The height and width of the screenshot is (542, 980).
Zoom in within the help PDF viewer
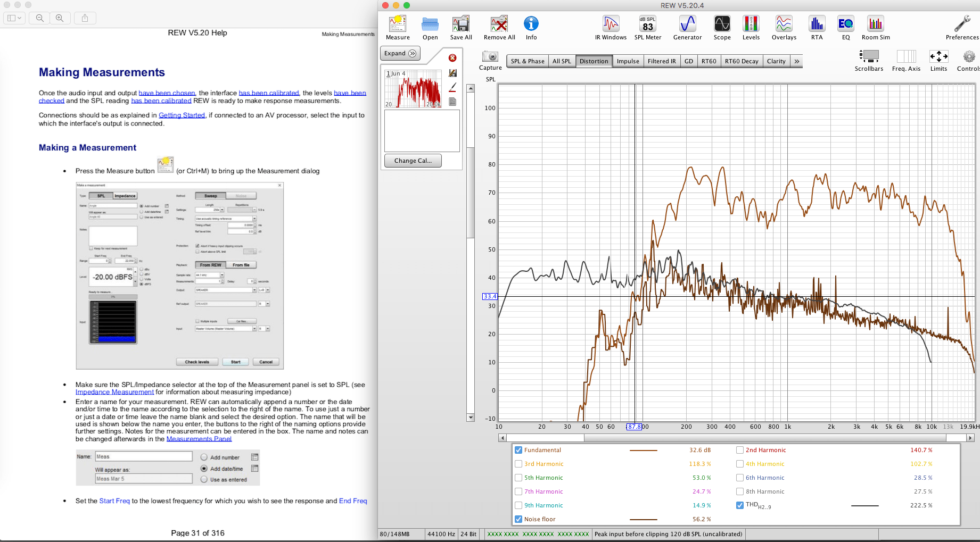tap(60, 18)
